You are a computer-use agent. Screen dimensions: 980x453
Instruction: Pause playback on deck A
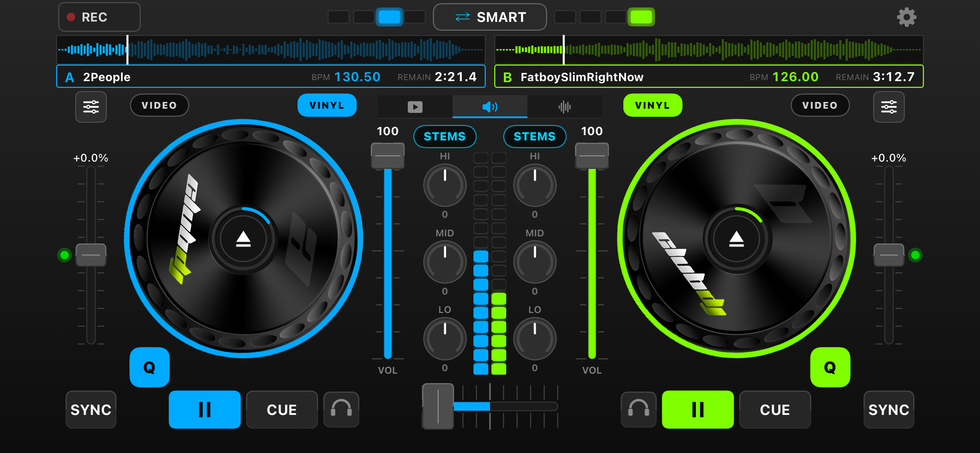(205, 410)
